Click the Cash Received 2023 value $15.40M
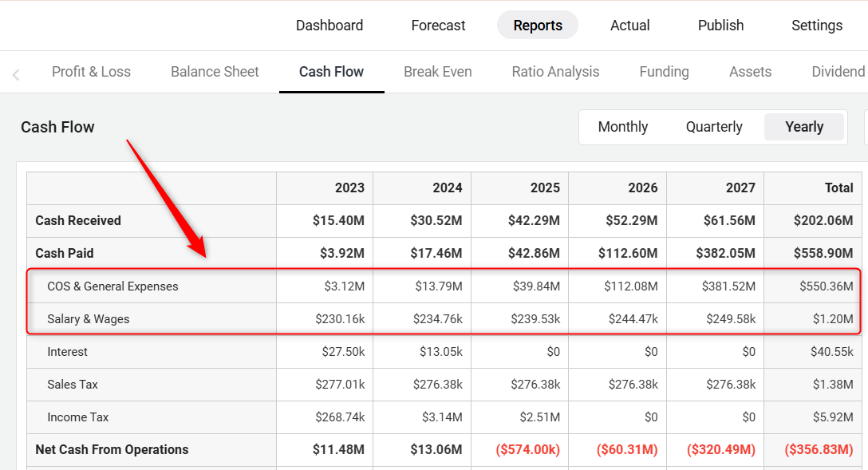868x470 pixels. (x=338, y=221)
